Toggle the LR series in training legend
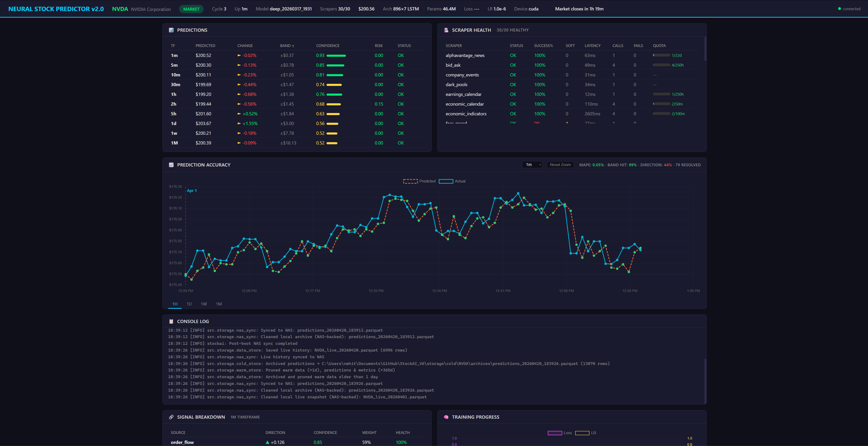 [586, 433]
